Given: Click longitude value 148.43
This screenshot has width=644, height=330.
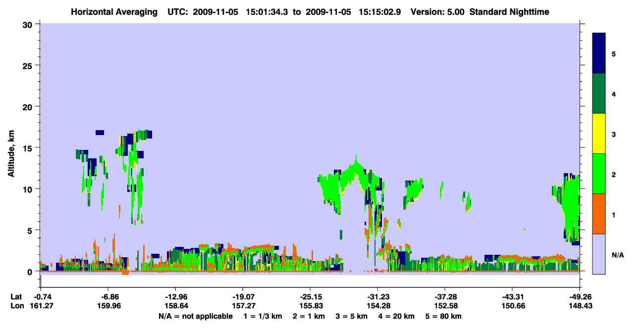Looking at the screenshot, I should tap(580, 306).
